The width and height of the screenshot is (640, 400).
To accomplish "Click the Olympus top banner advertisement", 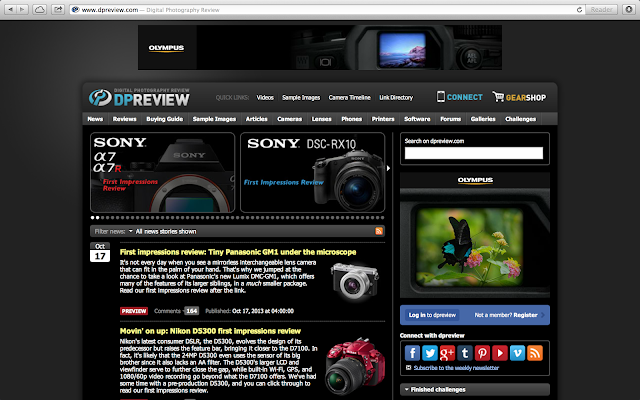I will coord(320,47).
